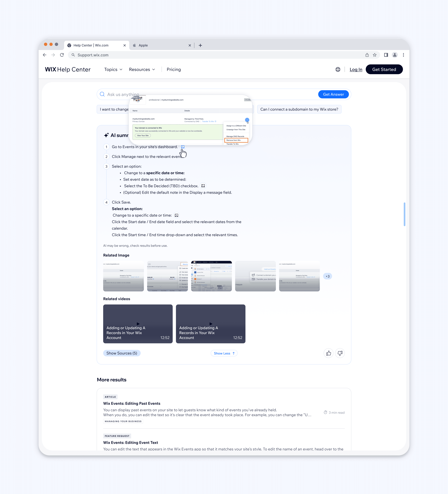Click the thumbs down feedback icon
The width and height of the screenshot is (448, 494).
pos(340,353)
